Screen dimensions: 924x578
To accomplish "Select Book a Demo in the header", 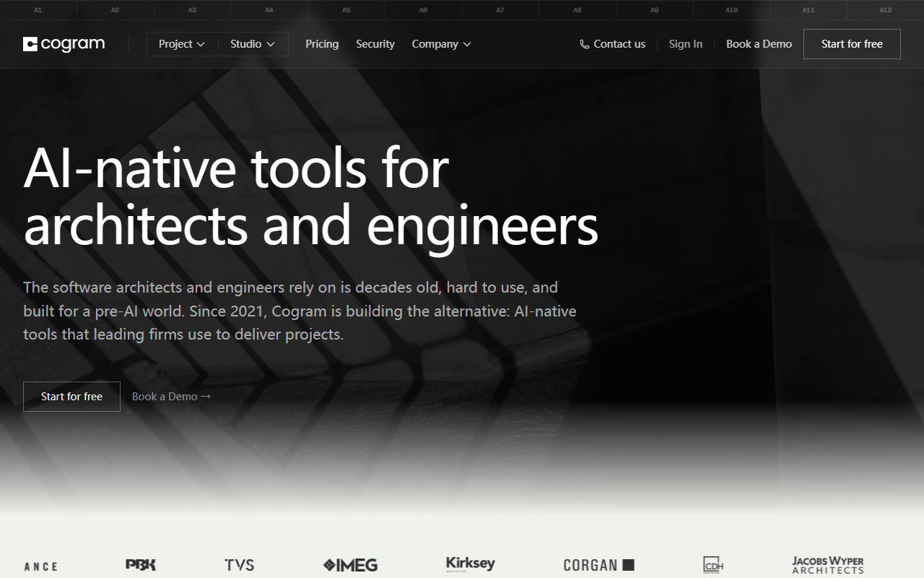I will 759,44.
